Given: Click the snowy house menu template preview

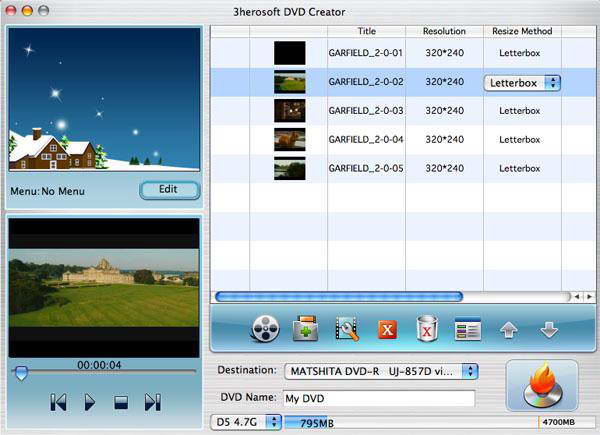Looking at the screenshot, I should pyautogui.click(x=104, y=99).
